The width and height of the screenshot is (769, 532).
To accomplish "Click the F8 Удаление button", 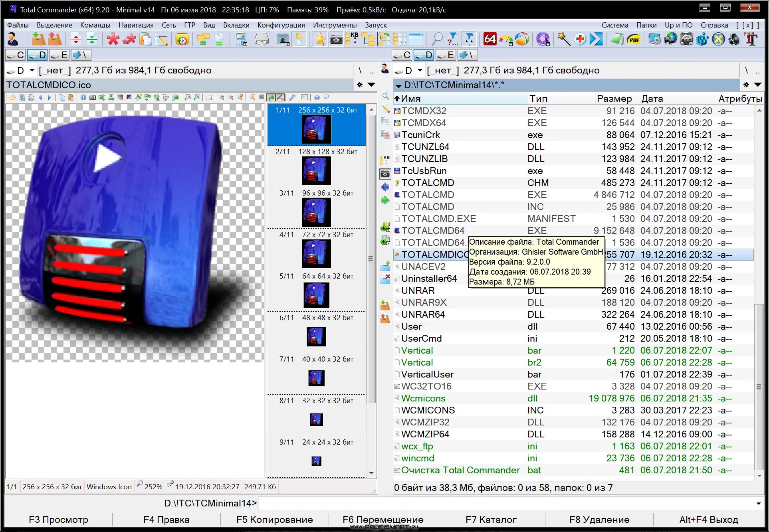I will (599, 519).
